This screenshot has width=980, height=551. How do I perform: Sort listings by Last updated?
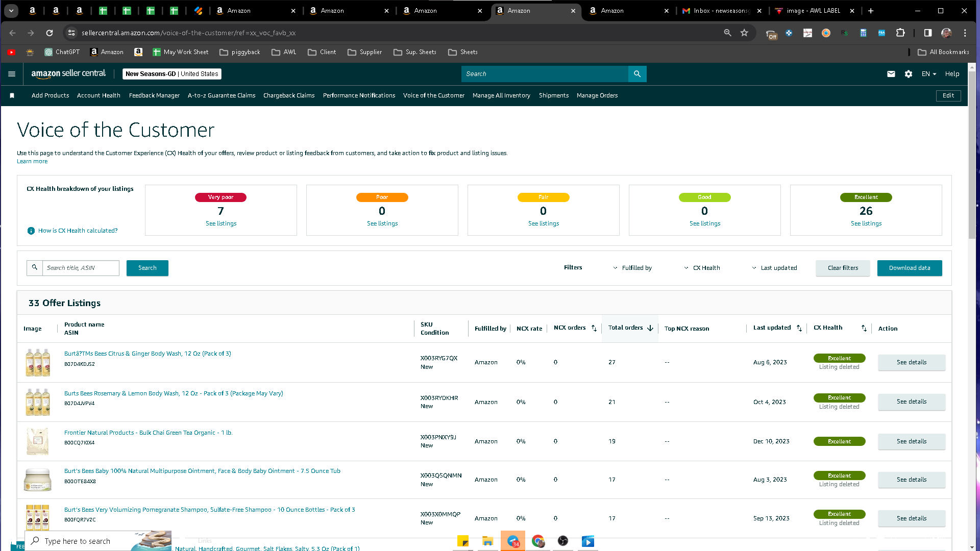(x=799, y=328)
